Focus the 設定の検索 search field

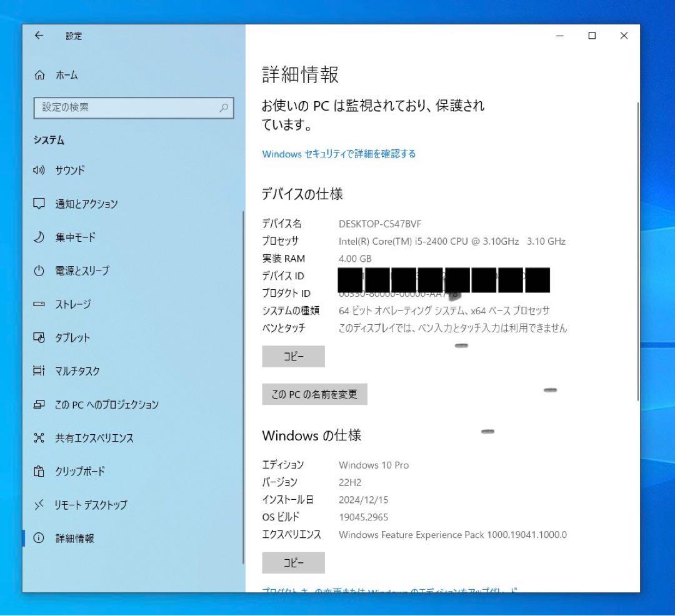pos(134,107)
